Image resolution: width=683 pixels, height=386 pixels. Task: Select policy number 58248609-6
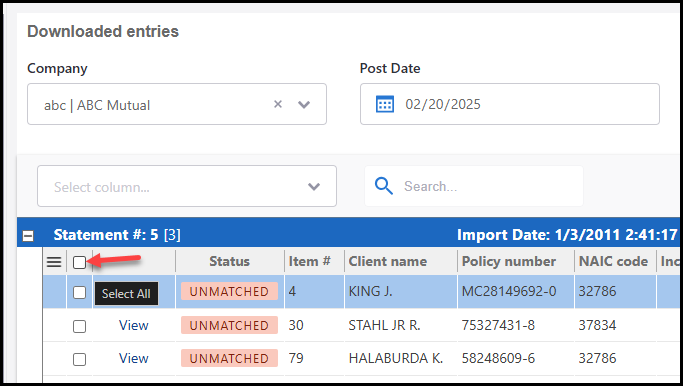click(498, 358)
